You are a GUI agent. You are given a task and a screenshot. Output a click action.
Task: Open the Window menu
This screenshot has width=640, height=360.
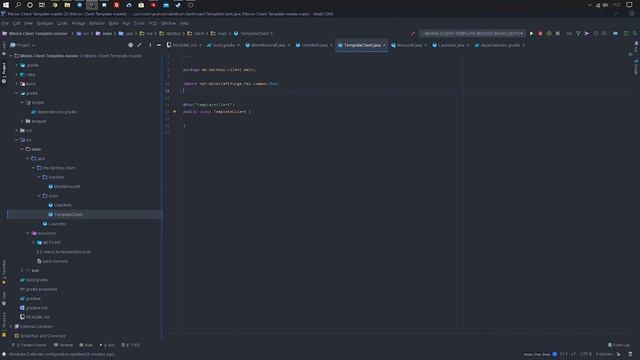coord(168,23)
